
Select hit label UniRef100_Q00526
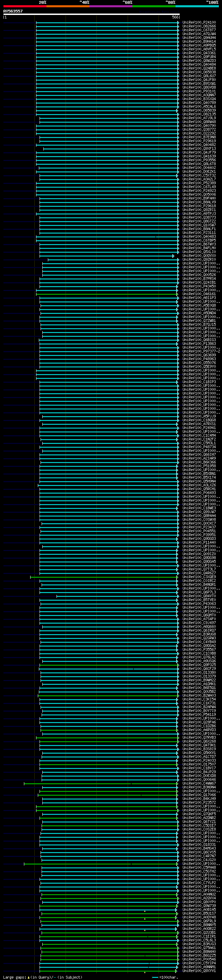click(199, 275)
